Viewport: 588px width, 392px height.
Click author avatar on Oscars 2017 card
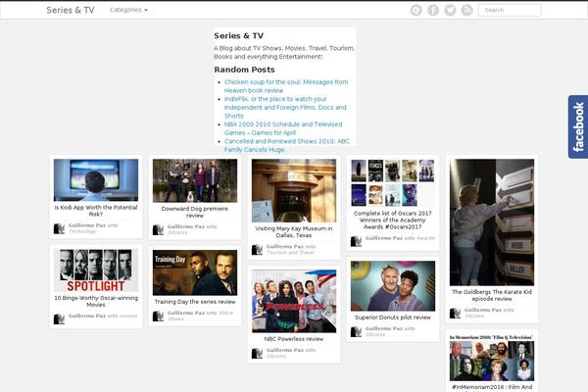[356, 241]
